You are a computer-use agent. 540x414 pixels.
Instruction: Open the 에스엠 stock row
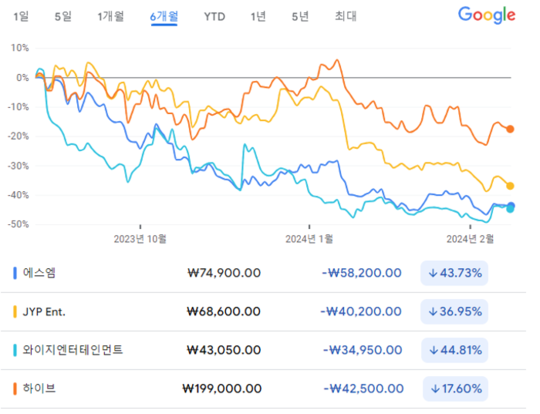[x=263, y=273]
